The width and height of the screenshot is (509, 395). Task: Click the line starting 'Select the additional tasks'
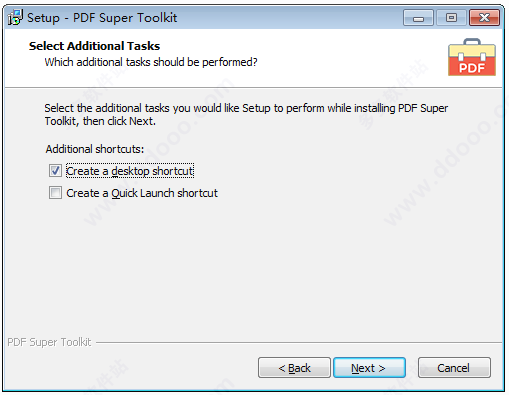click(246, 108)
